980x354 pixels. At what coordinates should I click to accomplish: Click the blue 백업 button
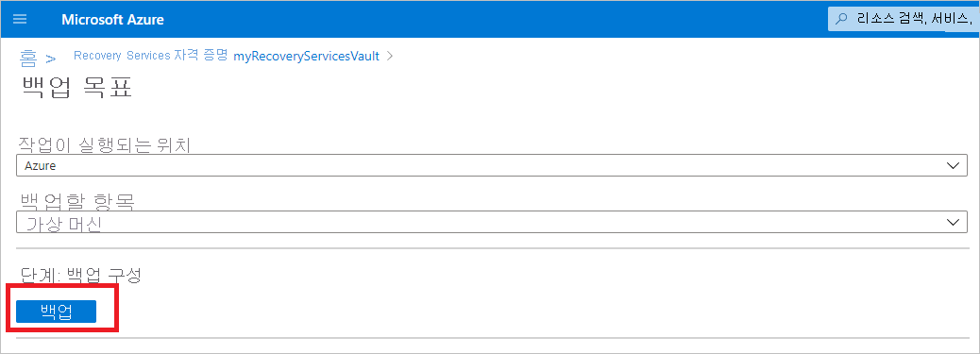pos(57,312)
